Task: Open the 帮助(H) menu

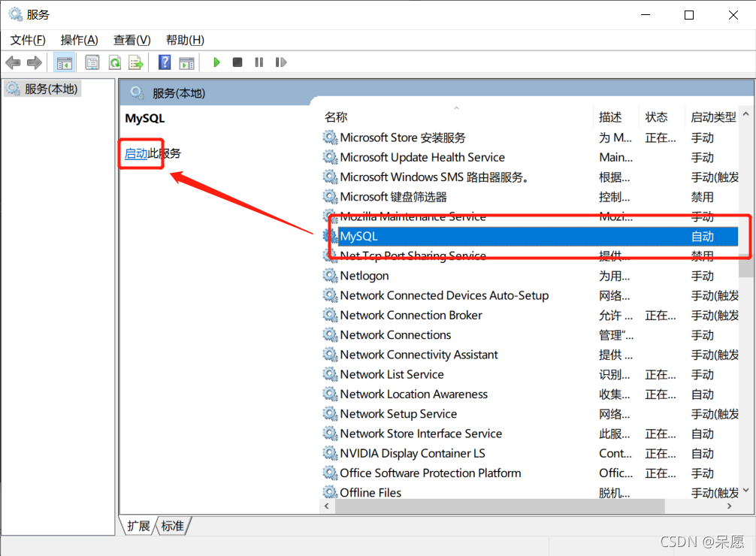Action: (x=185, y=40)
